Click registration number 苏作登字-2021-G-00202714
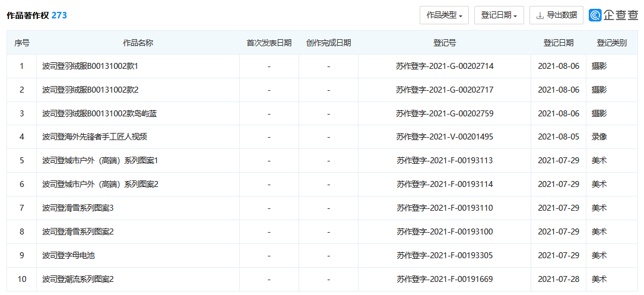The image size is (644, 295). point(445,66)
